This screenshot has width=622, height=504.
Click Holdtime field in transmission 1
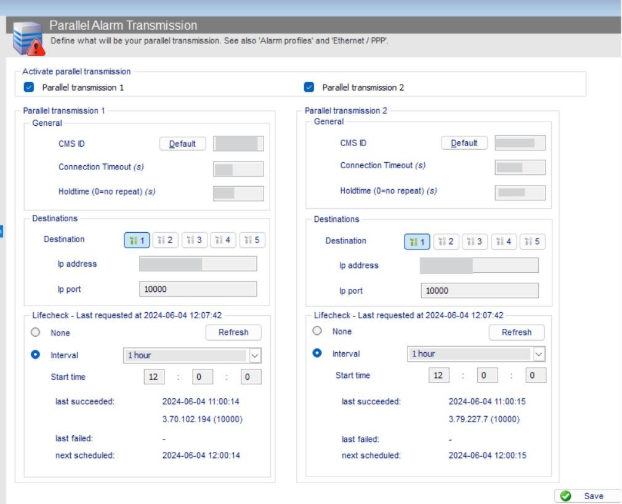pos(238,194)
